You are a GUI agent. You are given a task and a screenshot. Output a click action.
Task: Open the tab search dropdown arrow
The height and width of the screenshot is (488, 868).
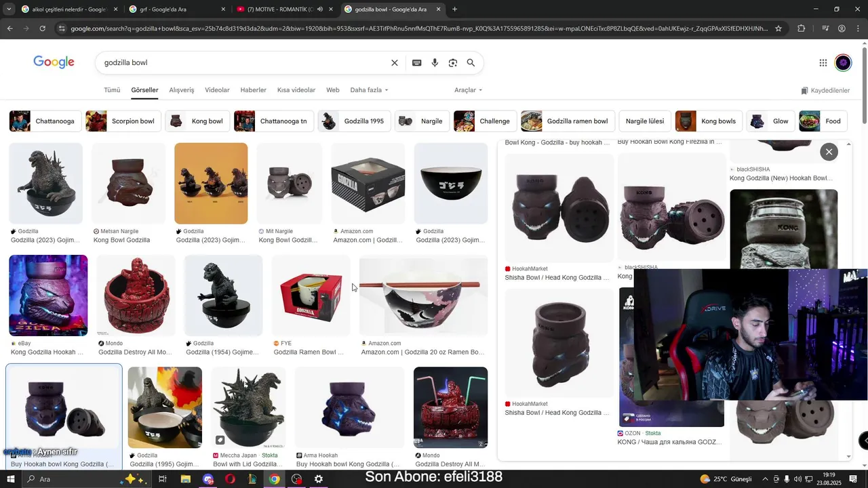pos(9,9)
